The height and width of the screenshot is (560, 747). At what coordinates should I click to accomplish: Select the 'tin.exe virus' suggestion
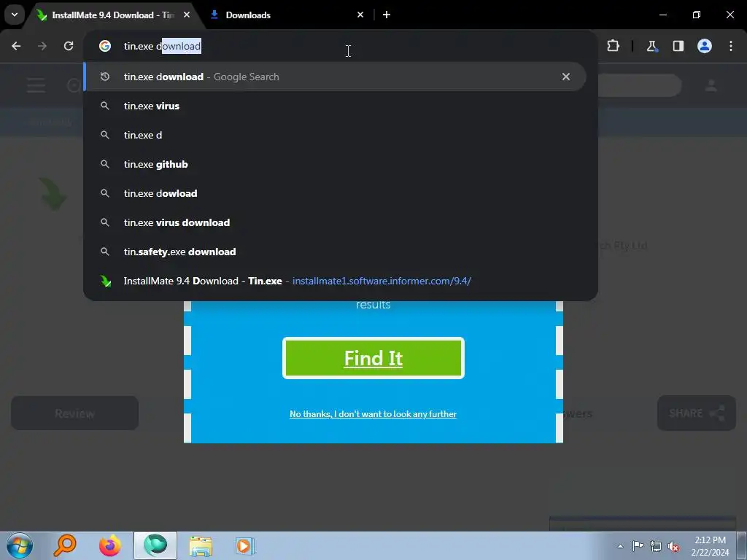(x=334, y=106)
